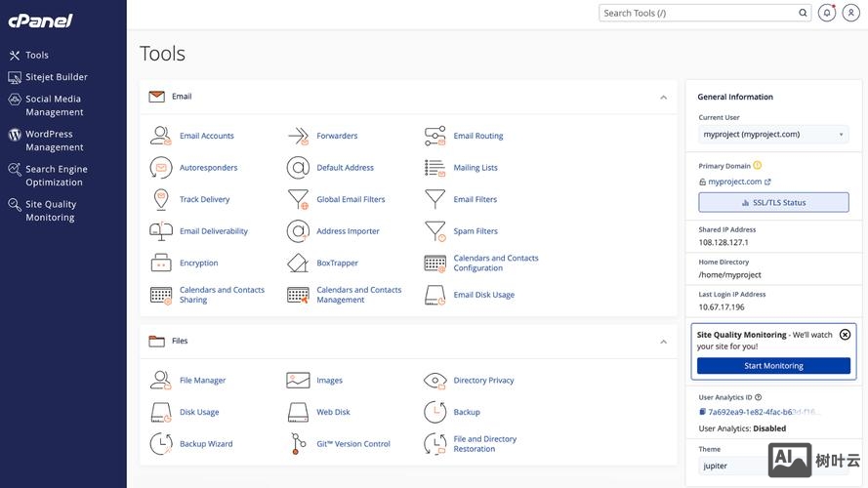The image size is (868, 488).
Task: Open Sitejet Builder from the sidebar
Action: pyautogui.click(x=56, y=77)
